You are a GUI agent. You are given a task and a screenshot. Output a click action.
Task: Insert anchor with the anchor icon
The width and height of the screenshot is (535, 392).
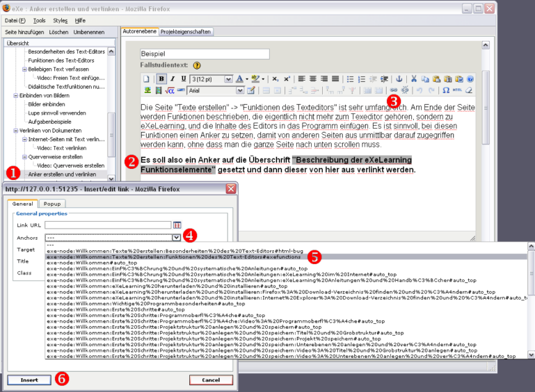click(399, 79)
